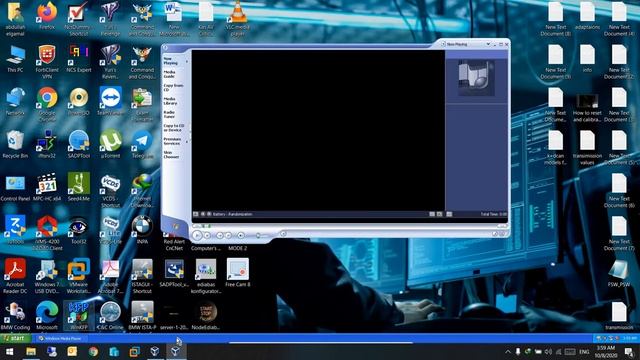Open the Free Cam 8 desktop icon
640x360 pixels.
click(238, 273)
